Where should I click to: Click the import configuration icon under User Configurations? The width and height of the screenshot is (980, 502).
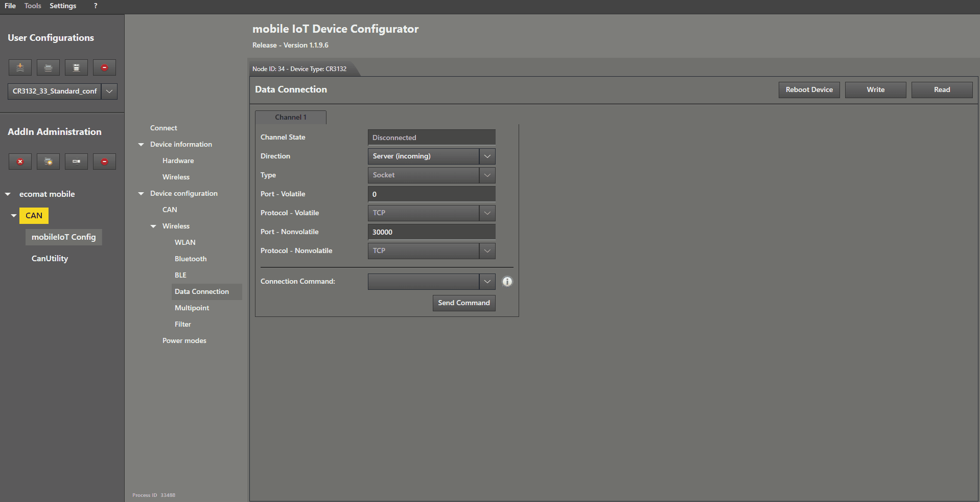[x=20, y=67]
